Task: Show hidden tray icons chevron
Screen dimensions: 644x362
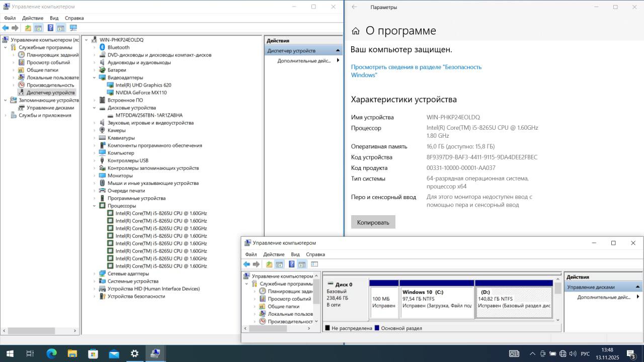Action: pos(532,354)
